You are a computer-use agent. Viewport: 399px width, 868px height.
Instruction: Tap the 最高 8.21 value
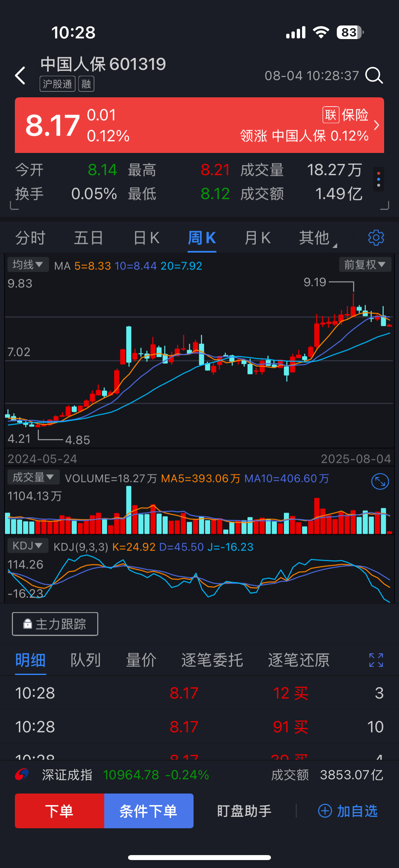point(215,169)
